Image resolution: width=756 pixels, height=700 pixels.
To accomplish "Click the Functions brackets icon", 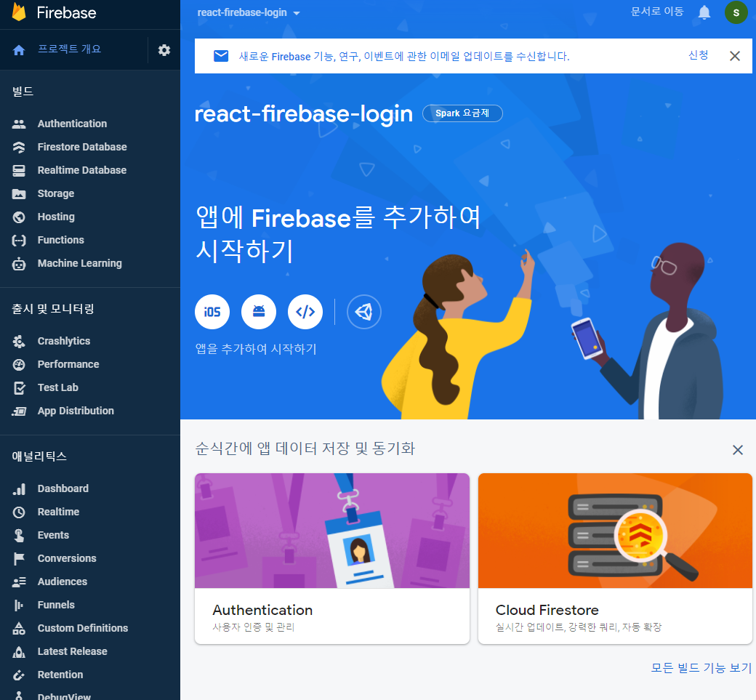I will pyautogui.click(x=19, y=240).
